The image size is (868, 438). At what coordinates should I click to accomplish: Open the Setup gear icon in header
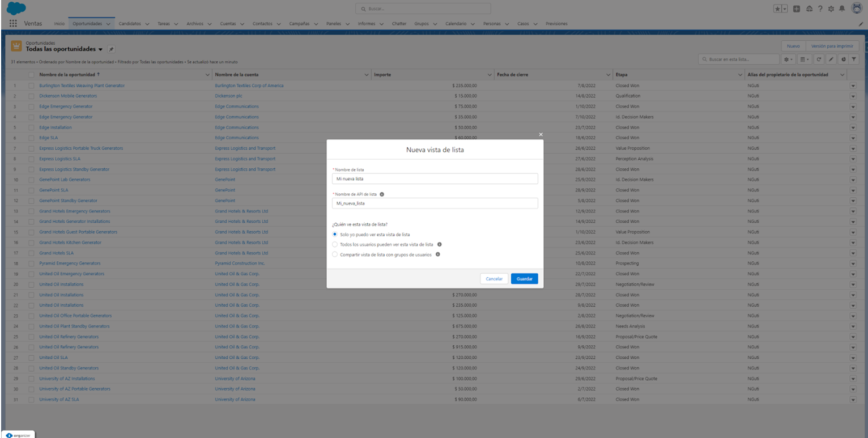831,9
